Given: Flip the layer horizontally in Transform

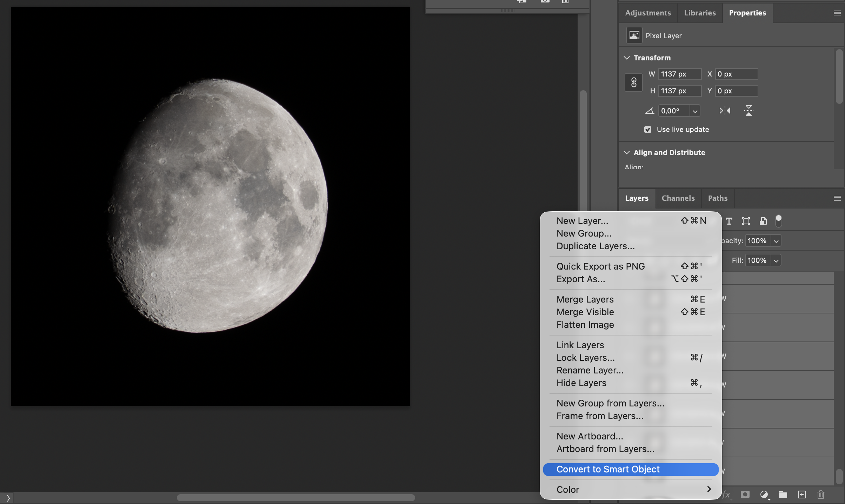Looking at the screenshot, I should [x=725, y=111].
